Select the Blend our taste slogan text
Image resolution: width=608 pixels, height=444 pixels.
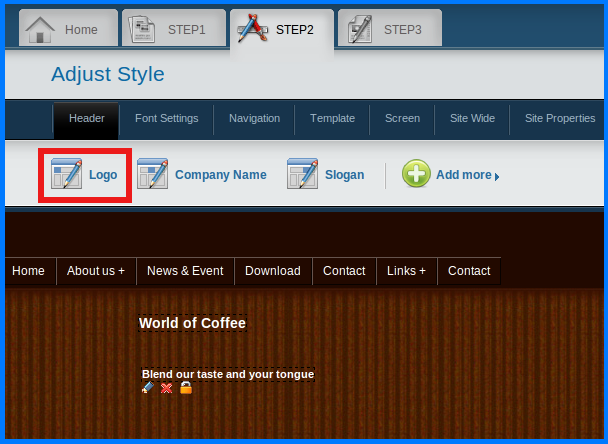pyautogui.click(x=228, y=374)
